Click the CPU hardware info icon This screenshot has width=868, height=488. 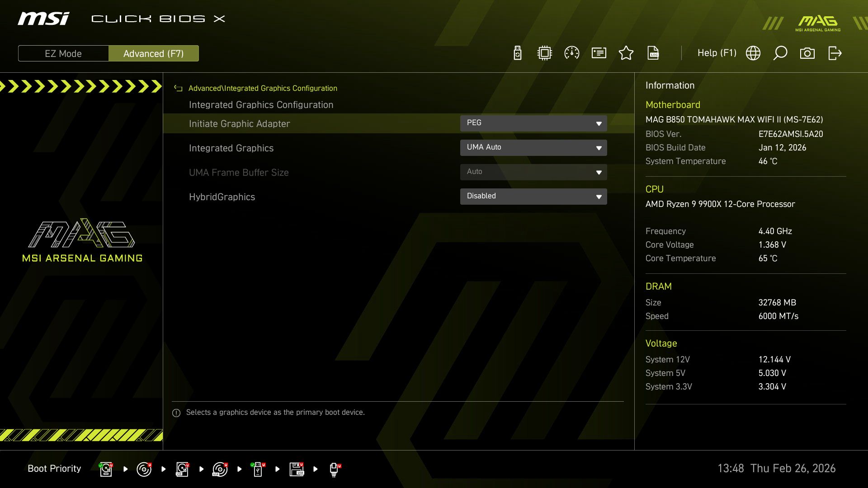[544, 53]
